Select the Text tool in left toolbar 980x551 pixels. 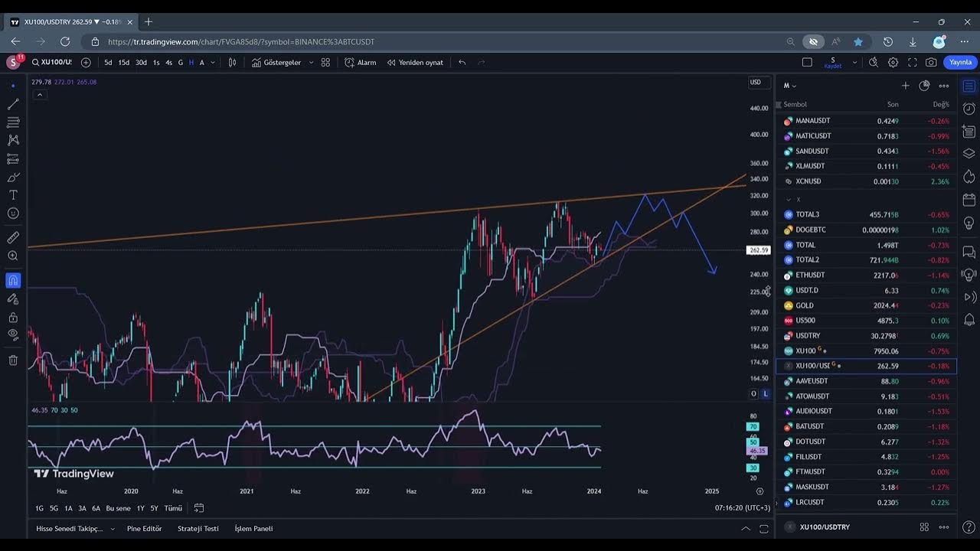13,195
